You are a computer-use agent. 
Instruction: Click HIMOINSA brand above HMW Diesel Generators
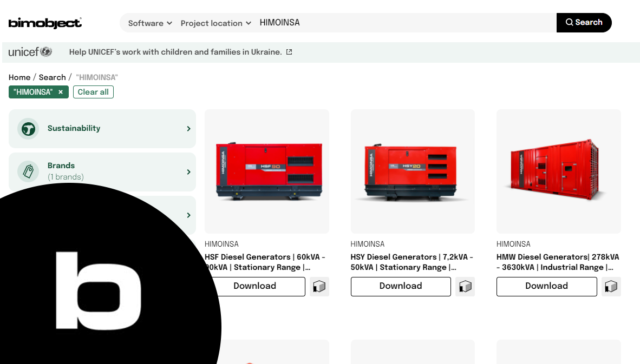[513, 244]
